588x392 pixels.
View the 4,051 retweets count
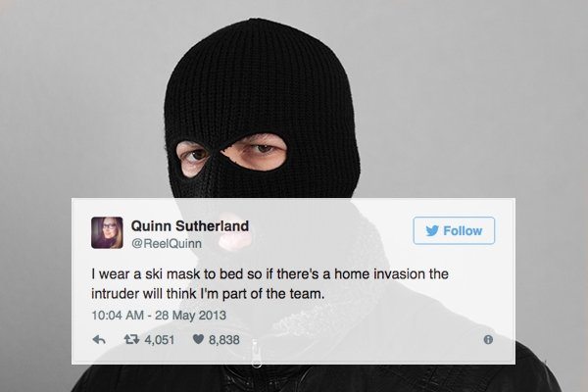[x=160, y=340]
